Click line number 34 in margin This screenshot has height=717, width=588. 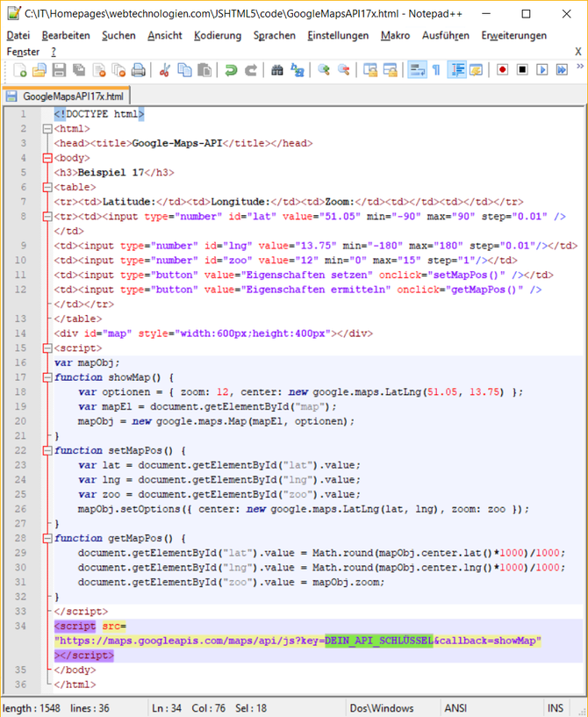point(20,626)
